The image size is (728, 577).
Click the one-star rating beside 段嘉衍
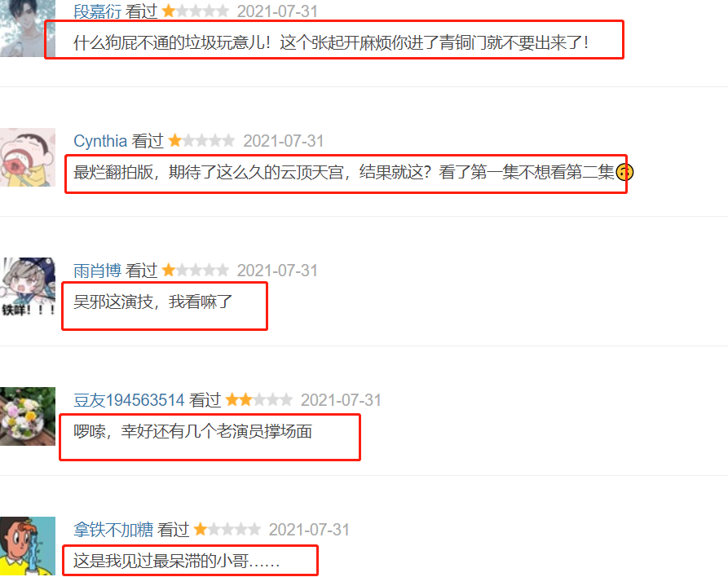tap(196, 11)
